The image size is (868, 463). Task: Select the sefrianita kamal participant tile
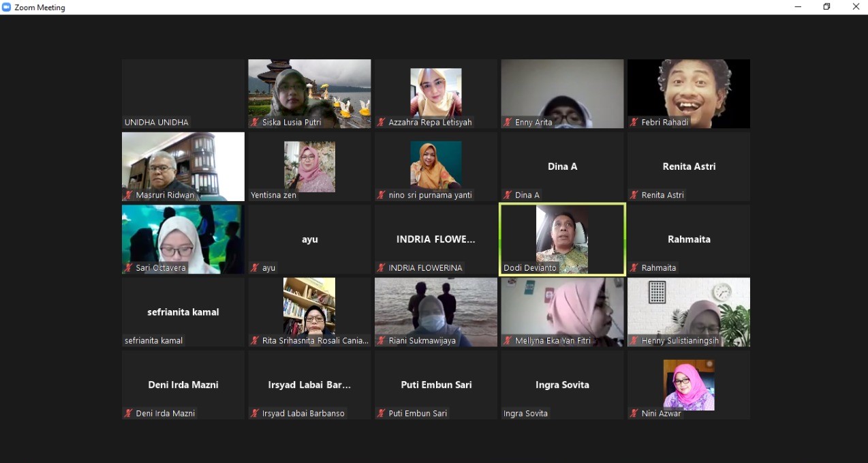point(183,312)
